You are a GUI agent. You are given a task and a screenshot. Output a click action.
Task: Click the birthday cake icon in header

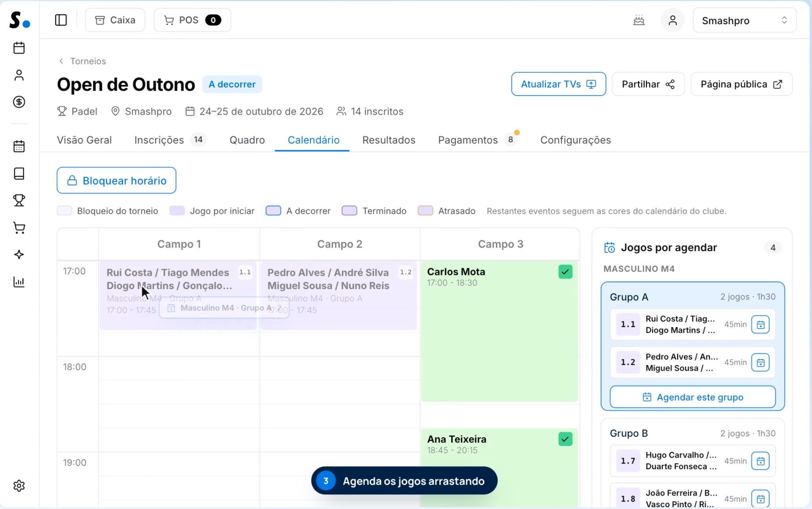tap(639, 20)
